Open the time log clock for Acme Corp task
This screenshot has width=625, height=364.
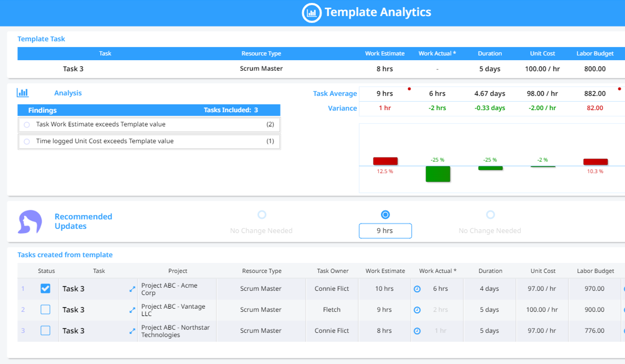pyautogui.click(x=417, y=289)
